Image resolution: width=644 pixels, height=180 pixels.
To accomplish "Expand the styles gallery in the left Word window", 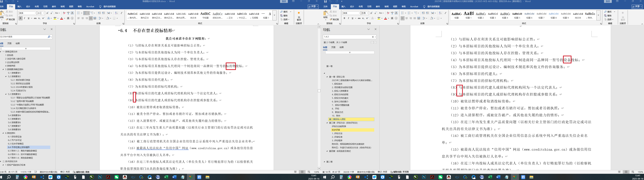I will [274, 15].
